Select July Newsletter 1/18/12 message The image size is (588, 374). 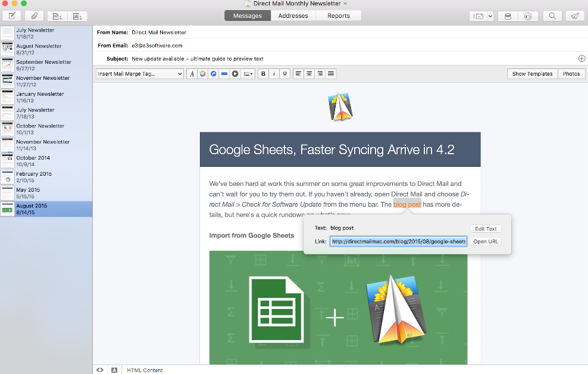tap(46, 33)
